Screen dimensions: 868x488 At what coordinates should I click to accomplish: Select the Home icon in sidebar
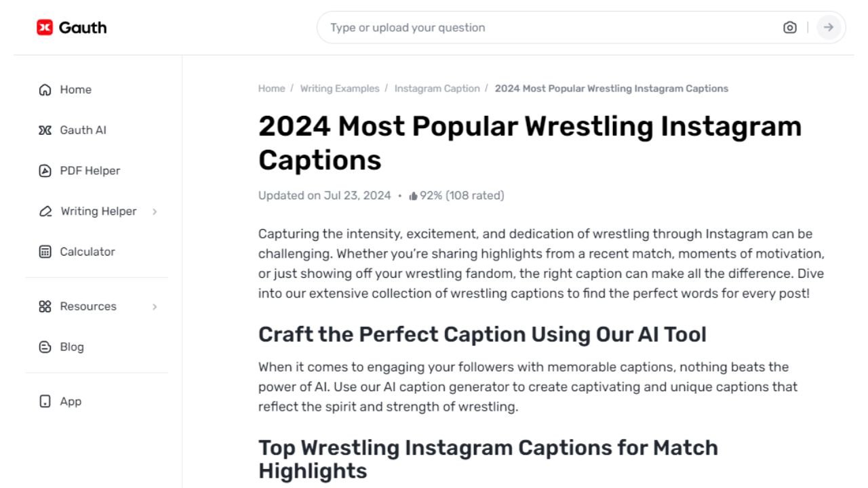tap(45, 89)
